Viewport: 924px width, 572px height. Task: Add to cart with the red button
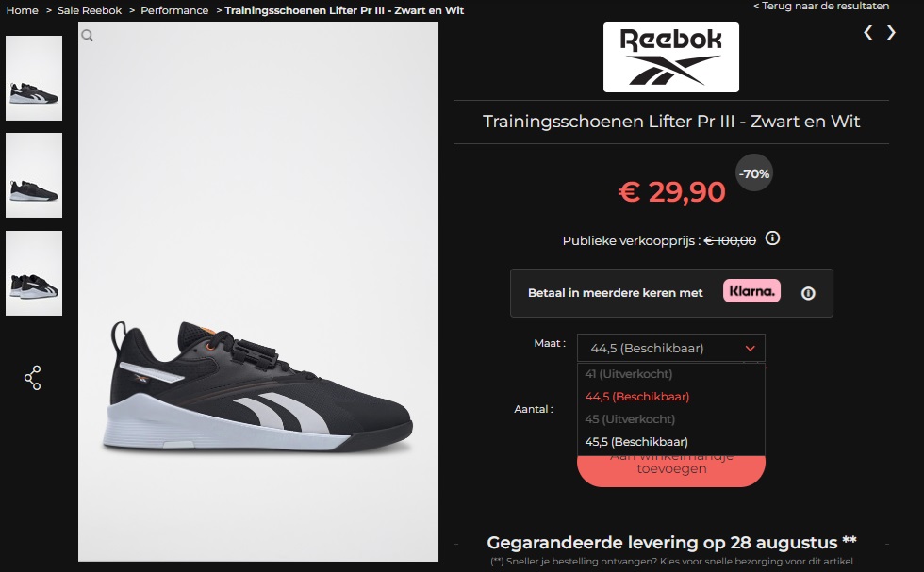pyautogui.click(x=671, y=471)
